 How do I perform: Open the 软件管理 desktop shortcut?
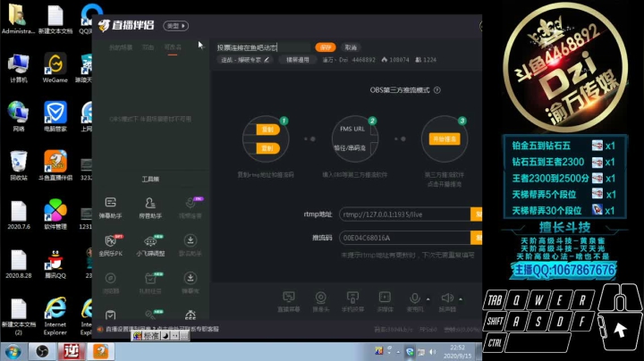[55, 214]
